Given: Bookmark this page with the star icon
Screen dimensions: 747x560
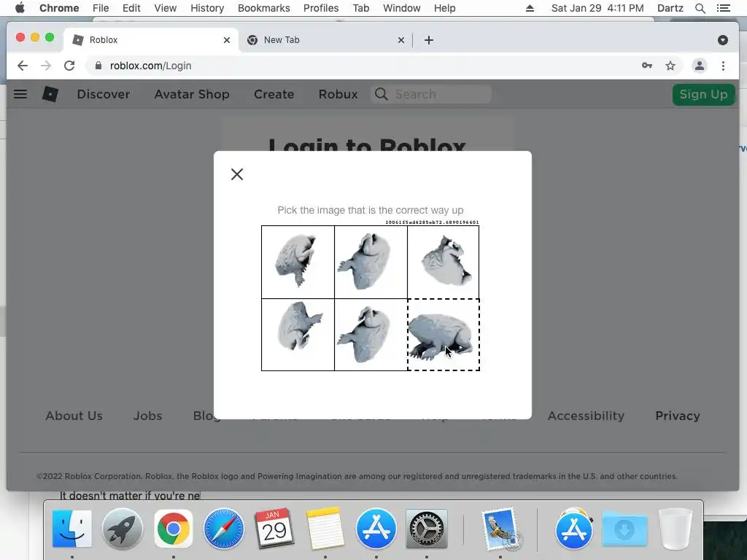Looking at the screenshot, I should point(670,66).
